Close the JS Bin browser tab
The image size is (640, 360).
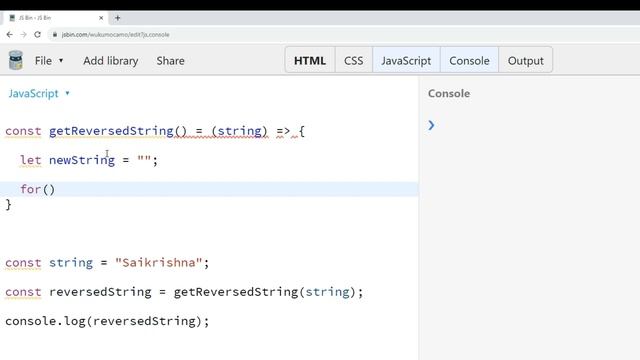pyautogui.click(x=101, y=18)
